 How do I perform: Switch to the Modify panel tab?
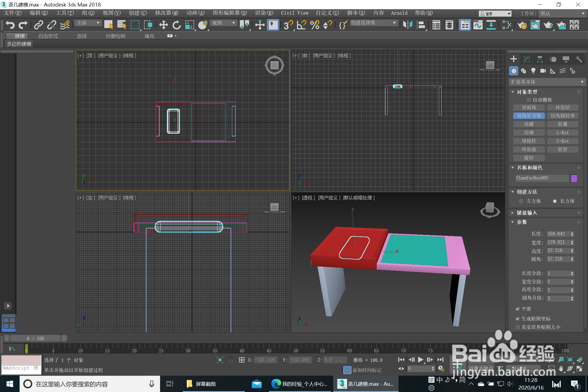click(x=527, y=59)
